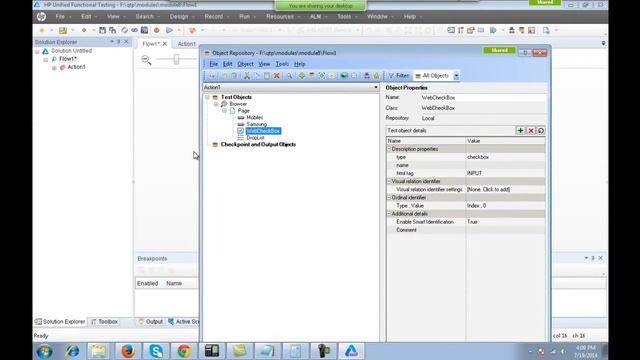Select the WebCheckBox tree item
This screenshot has width=640, height=360.
[x=263, y=131]
